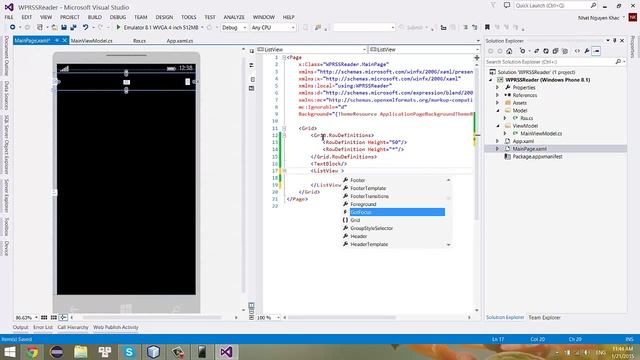
Task: Collapse the ViewModel folder node
Action: coord(498,126)
